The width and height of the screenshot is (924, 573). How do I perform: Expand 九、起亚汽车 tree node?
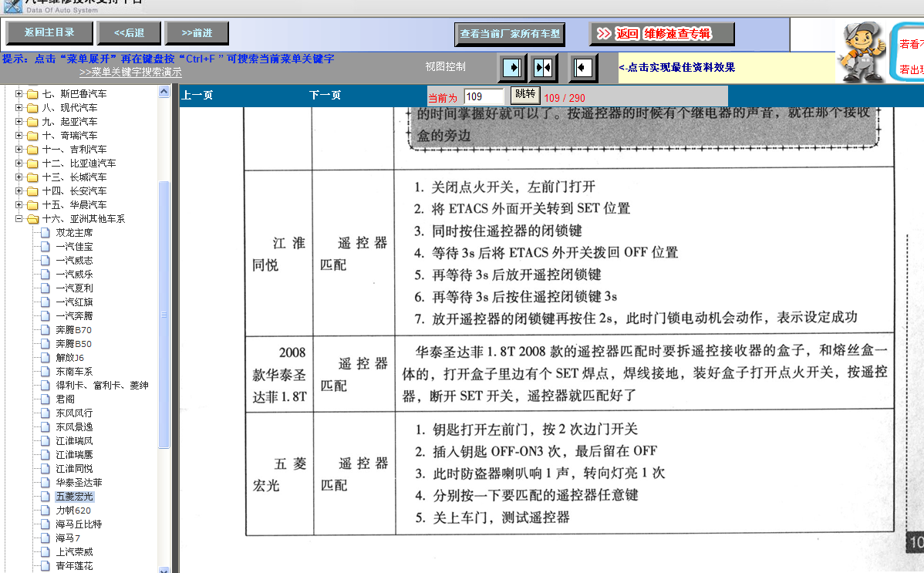coord(19,121)
